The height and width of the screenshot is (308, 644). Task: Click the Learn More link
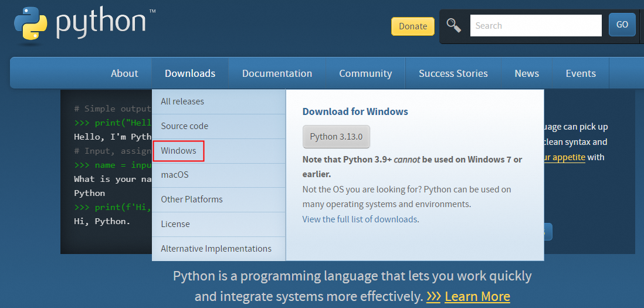(477, 296)
